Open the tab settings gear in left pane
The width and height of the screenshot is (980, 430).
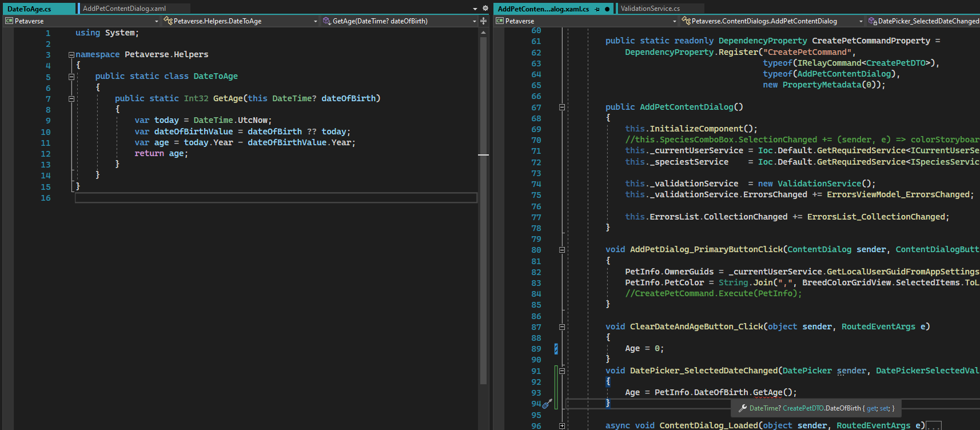[x=485, y=9]
